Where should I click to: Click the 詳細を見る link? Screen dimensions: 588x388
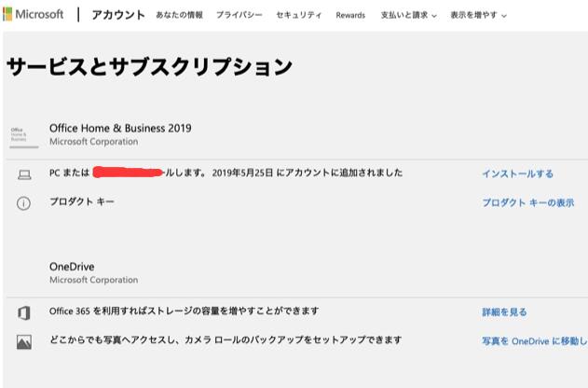tap(504, 312)
